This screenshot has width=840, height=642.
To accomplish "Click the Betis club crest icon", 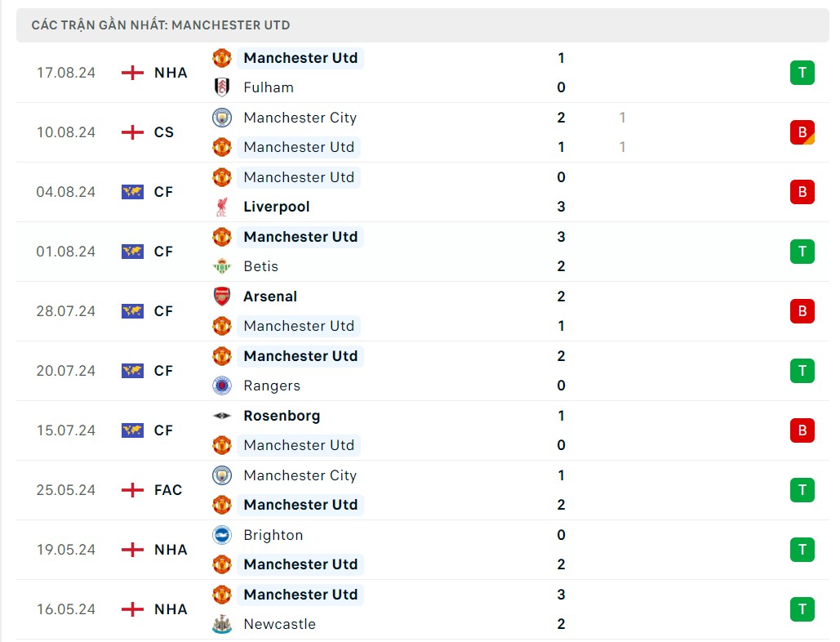I will click(x=222, y=266).
